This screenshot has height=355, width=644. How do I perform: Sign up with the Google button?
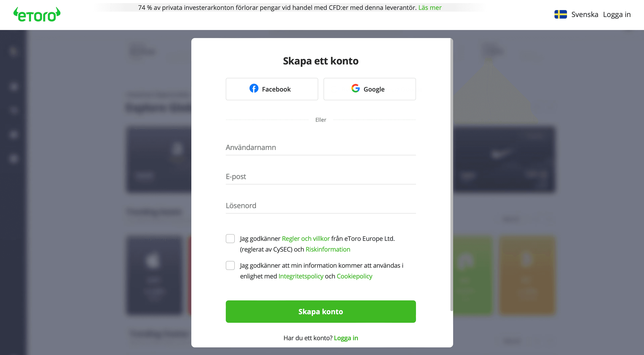point(369,89)
